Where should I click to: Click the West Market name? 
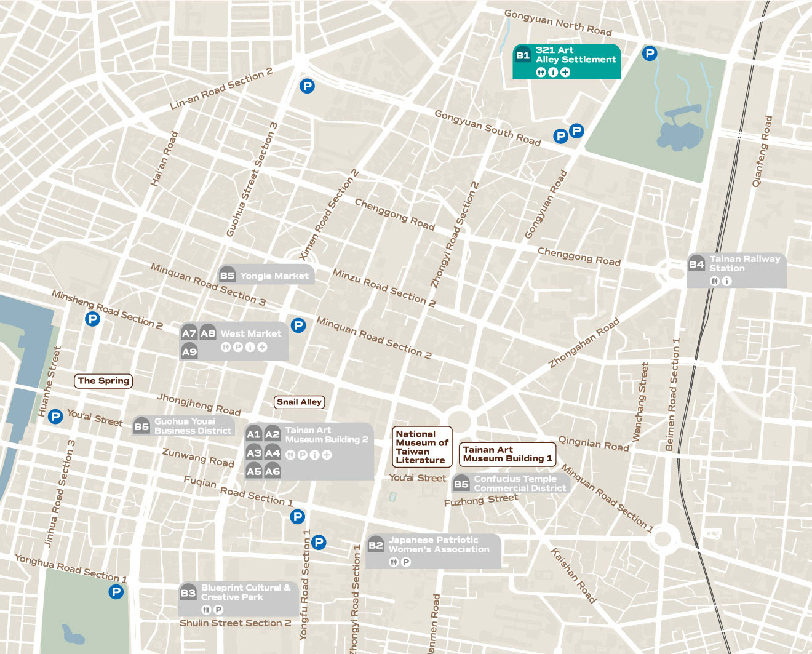(251, 333)
